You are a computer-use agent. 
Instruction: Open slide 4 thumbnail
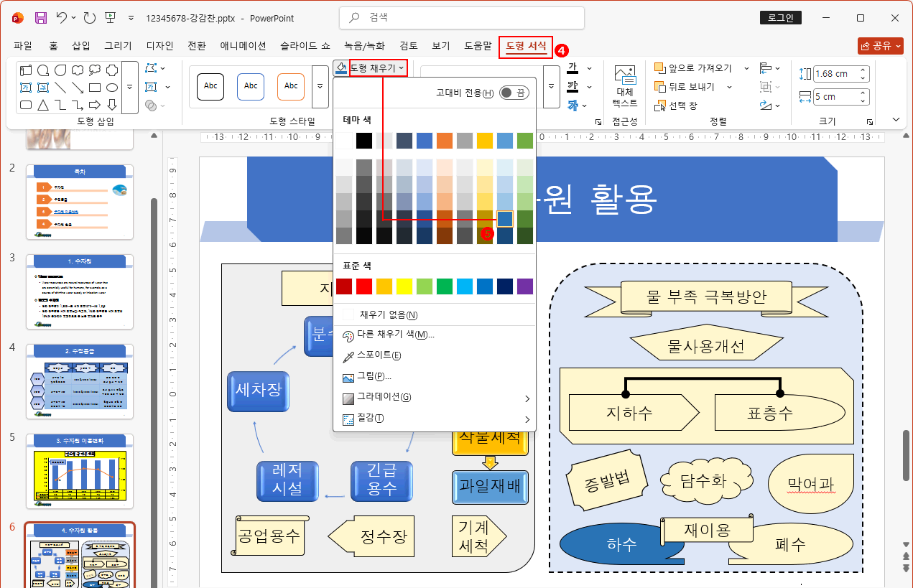pos(79,381)
